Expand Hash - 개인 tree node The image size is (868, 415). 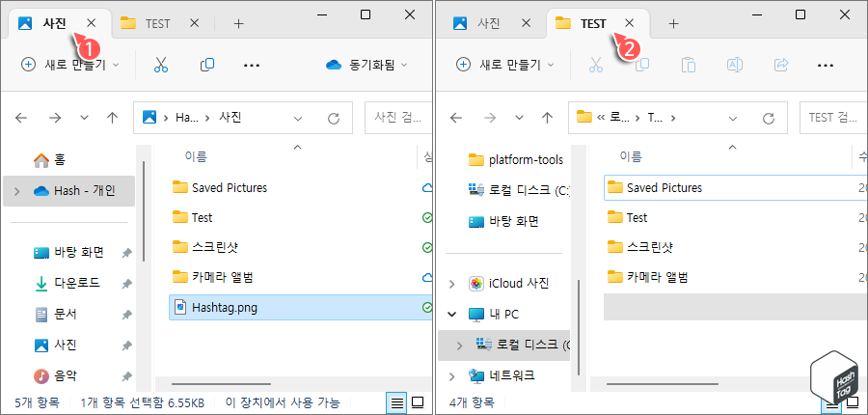17,191
